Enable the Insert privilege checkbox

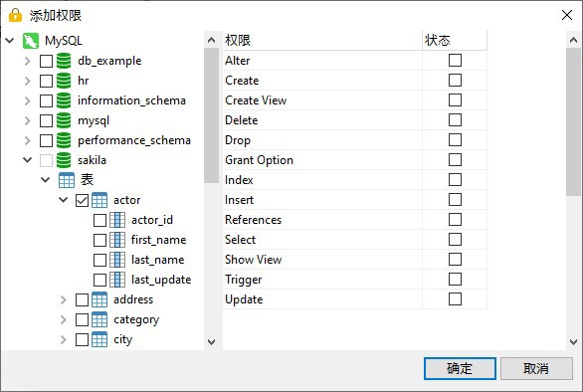(455, 200)
